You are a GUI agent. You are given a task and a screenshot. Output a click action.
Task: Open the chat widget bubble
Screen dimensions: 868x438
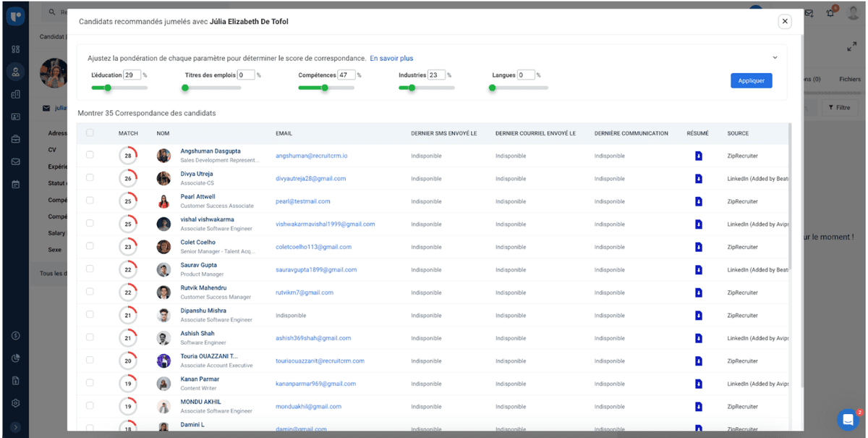tap(847, 419)
